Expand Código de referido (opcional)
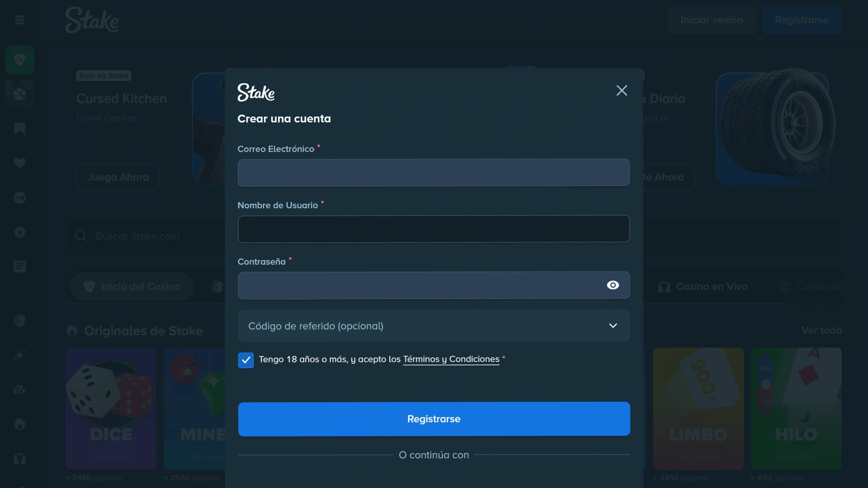Screen dimensions: 868x488 (434, 326)
